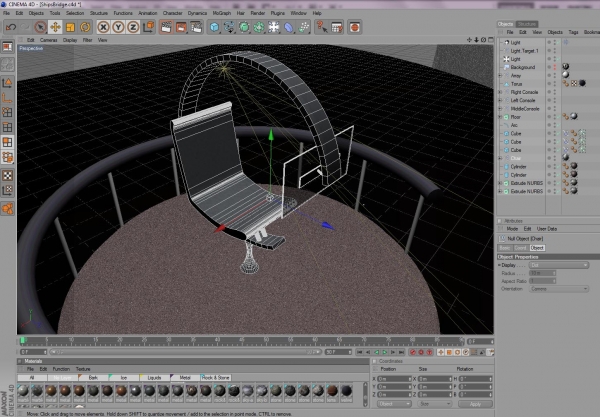This screenshot has height=417, width=600.
Task: Open the Cameras menu in viewport
Action: pyautogui.click(x=49, y=40)
